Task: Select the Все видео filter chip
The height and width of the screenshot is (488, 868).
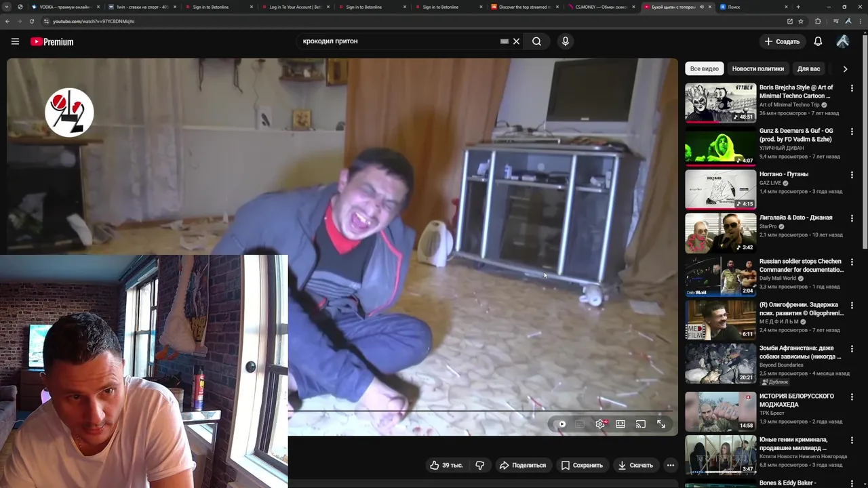Action: 705,68
